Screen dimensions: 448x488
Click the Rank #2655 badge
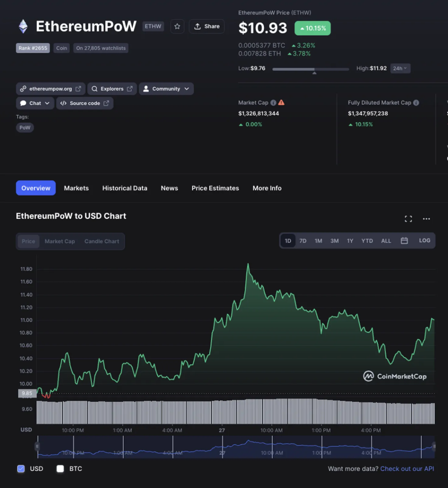pyautogui.click(x=33, y=48)
